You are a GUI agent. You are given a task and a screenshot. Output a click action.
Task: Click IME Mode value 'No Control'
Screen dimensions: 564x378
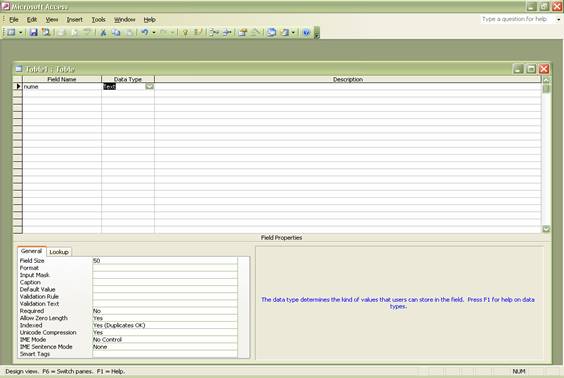tap(165, 340)
